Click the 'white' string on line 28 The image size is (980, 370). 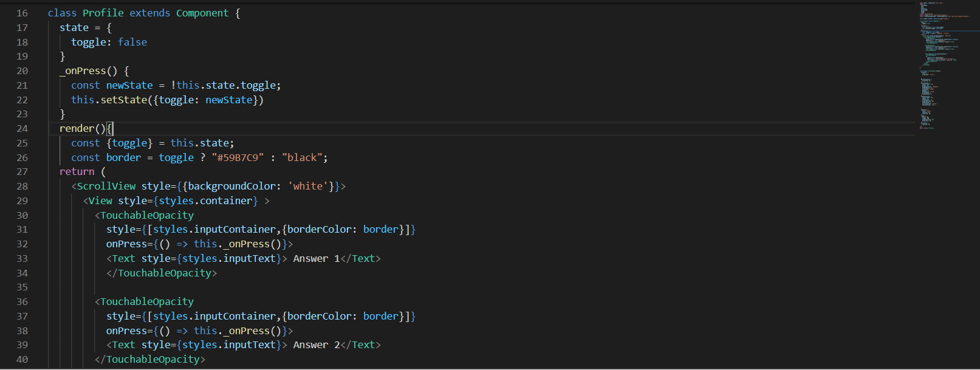[308, 186]
